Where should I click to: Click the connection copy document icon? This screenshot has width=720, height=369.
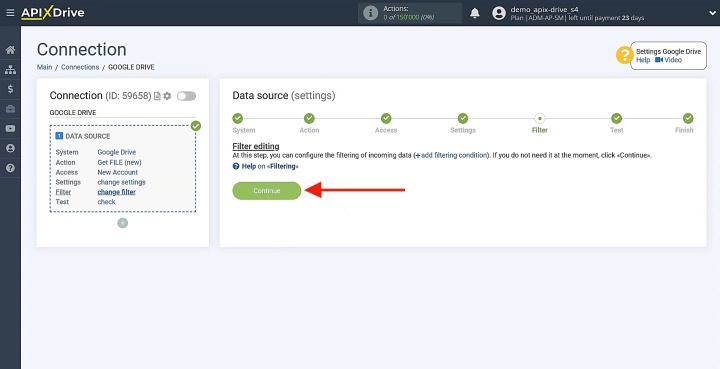(x=157, y=96)
